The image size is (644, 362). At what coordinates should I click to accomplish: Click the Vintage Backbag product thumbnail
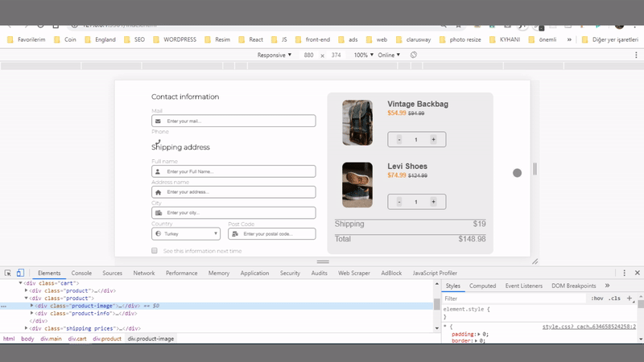(357, 123)
